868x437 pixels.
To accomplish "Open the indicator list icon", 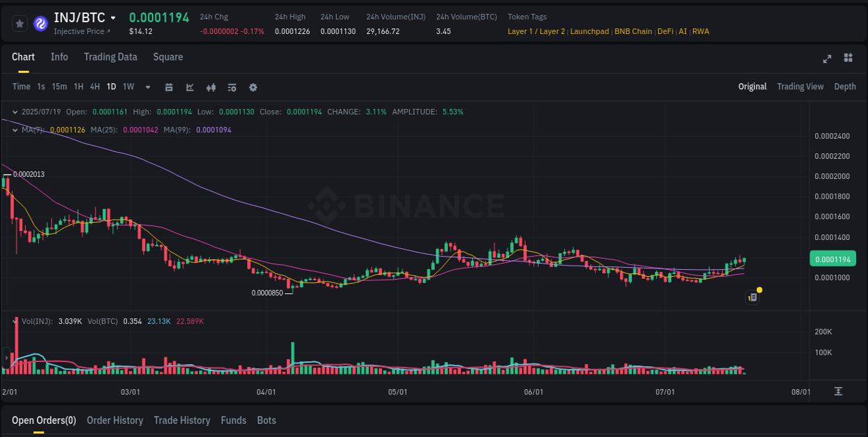I will point(232,87).
